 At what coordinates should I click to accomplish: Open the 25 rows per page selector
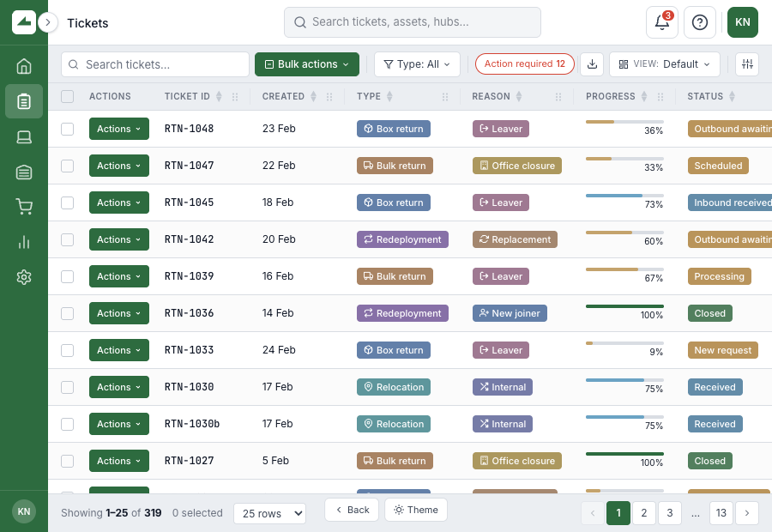pos(269,513)
